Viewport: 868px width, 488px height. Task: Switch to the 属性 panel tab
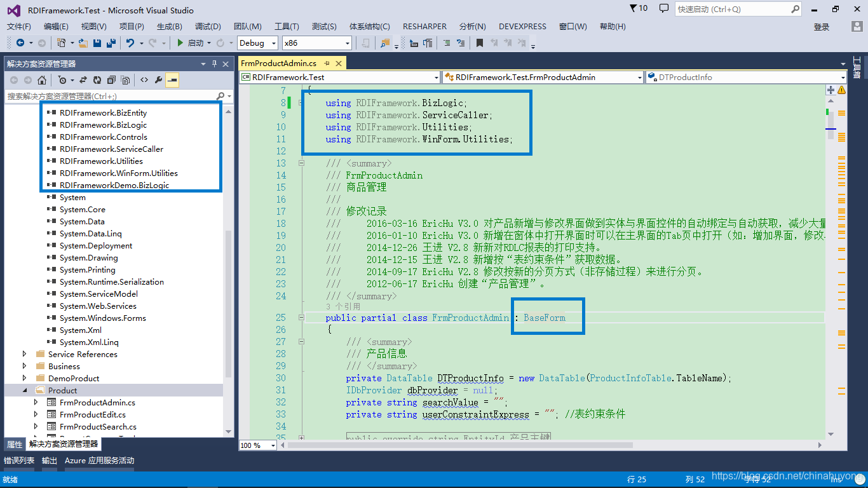(x=15, y=444)
